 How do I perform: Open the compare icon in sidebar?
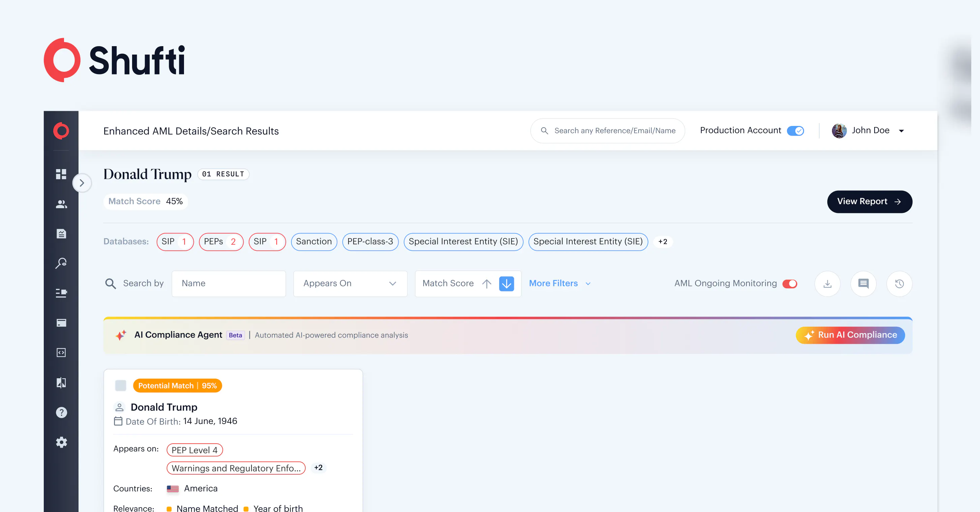61,383
